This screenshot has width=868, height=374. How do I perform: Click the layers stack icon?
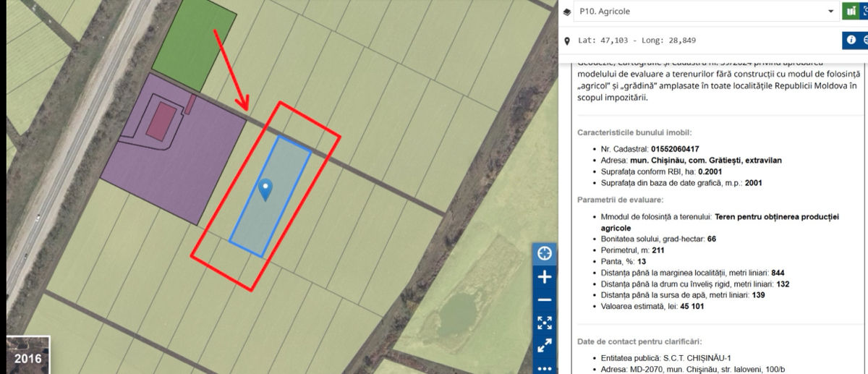point(566,12)
